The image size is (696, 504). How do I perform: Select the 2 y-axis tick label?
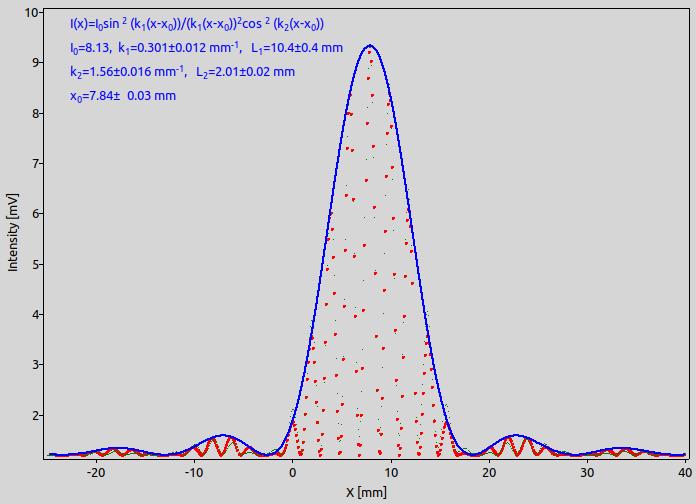pos(35,415)
